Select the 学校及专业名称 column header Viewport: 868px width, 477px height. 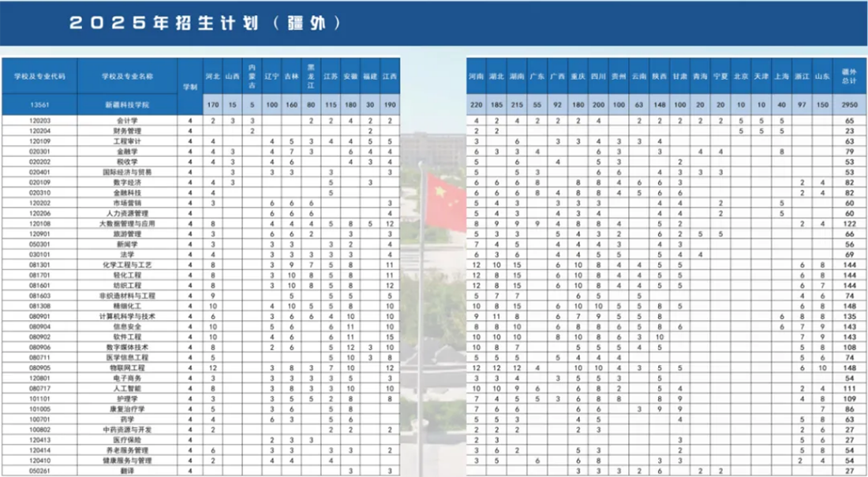[126, 76]
